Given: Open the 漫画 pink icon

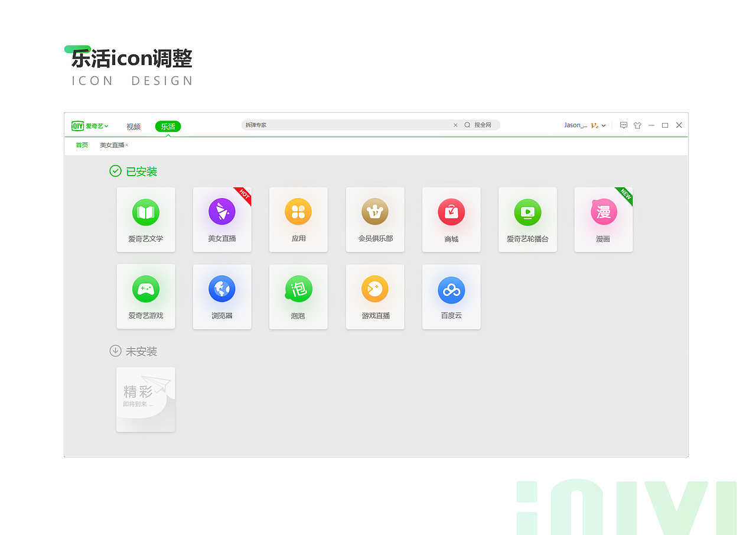Looking at the screenshot, I should click(x=604, y=212).
